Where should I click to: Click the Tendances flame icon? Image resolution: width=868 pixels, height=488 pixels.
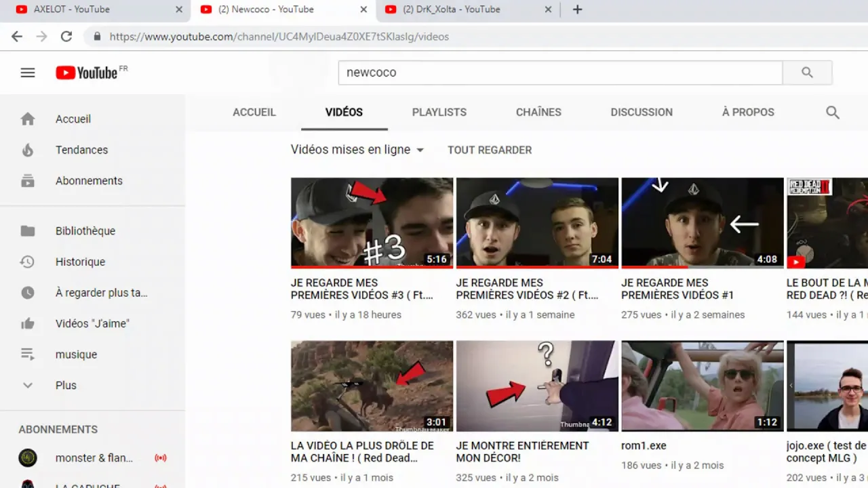point(28,150)
